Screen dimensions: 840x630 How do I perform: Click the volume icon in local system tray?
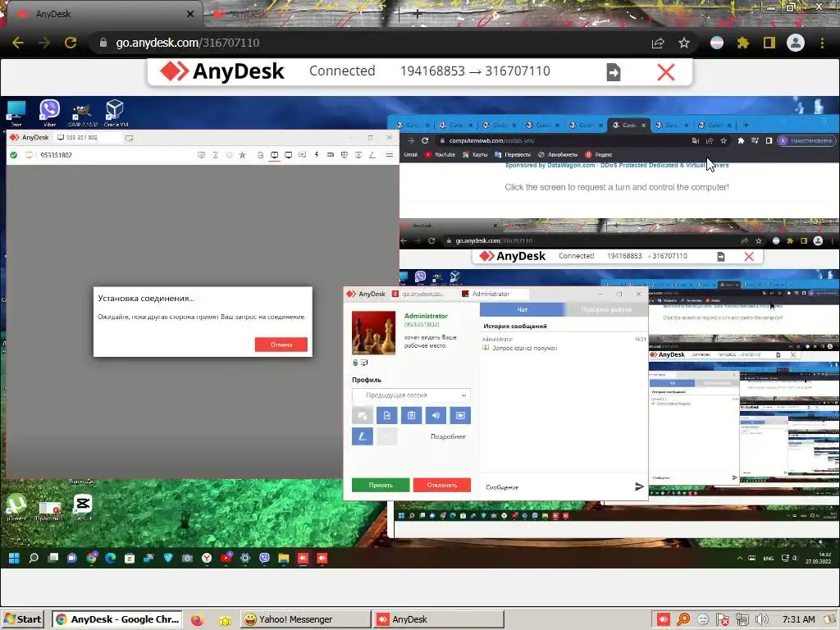pos(761,620)
